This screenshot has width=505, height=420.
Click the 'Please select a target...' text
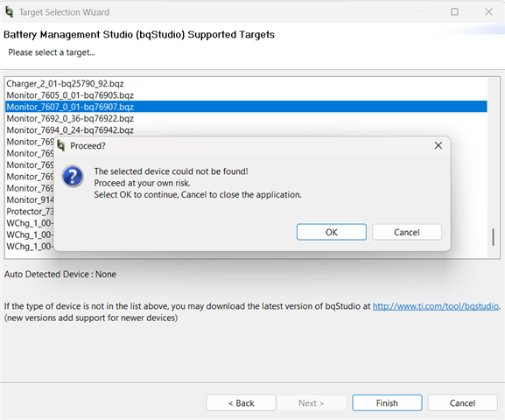coord(52,52)
